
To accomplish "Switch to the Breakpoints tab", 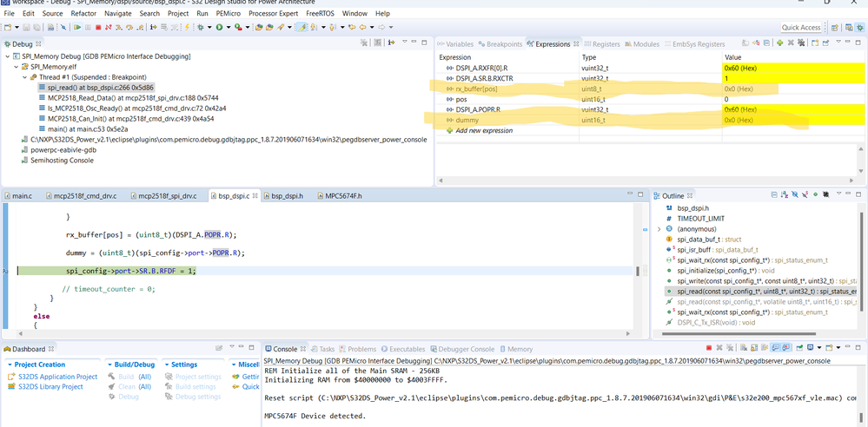I will point(500,43).
